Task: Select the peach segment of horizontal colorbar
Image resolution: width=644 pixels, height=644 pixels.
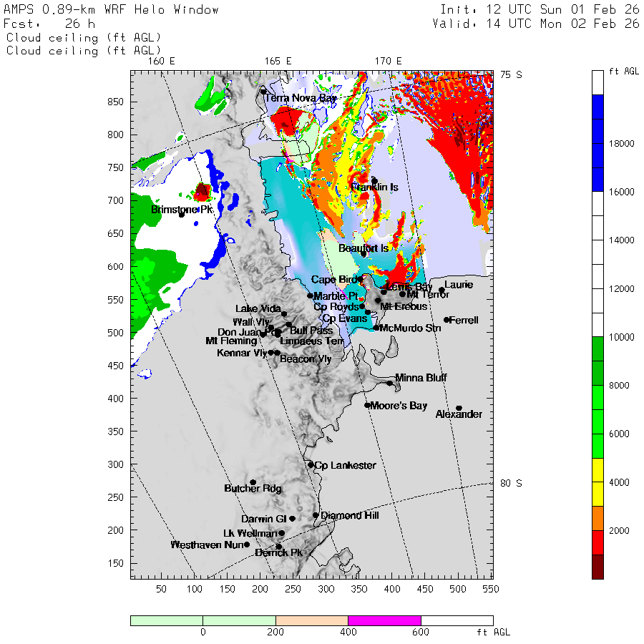Action: tap(311, 620)
